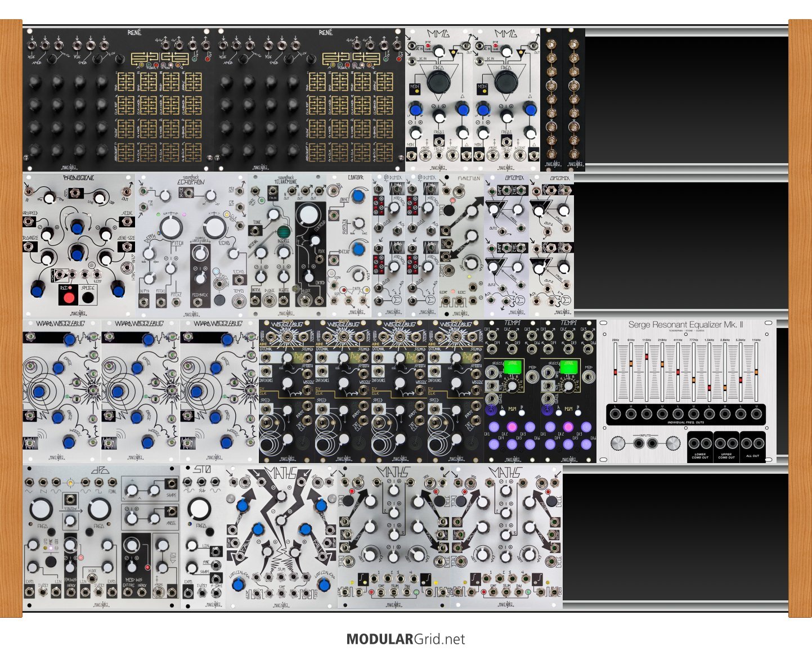Tap the grey Tempo button on Echophon
The image size is (812, 651).
(221, 299)
